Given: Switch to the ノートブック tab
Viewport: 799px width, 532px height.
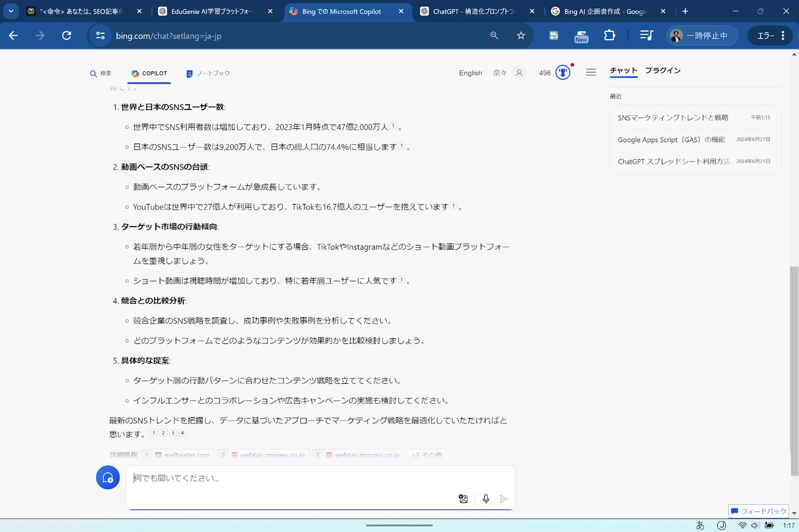Looking at the screenshot, I should (x=208, y=73).
